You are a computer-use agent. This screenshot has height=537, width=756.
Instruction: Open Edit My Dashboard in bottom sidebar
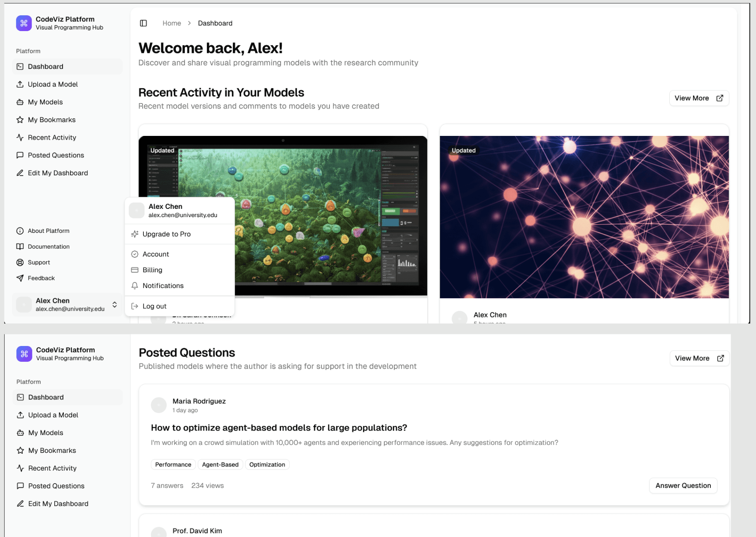68,504
